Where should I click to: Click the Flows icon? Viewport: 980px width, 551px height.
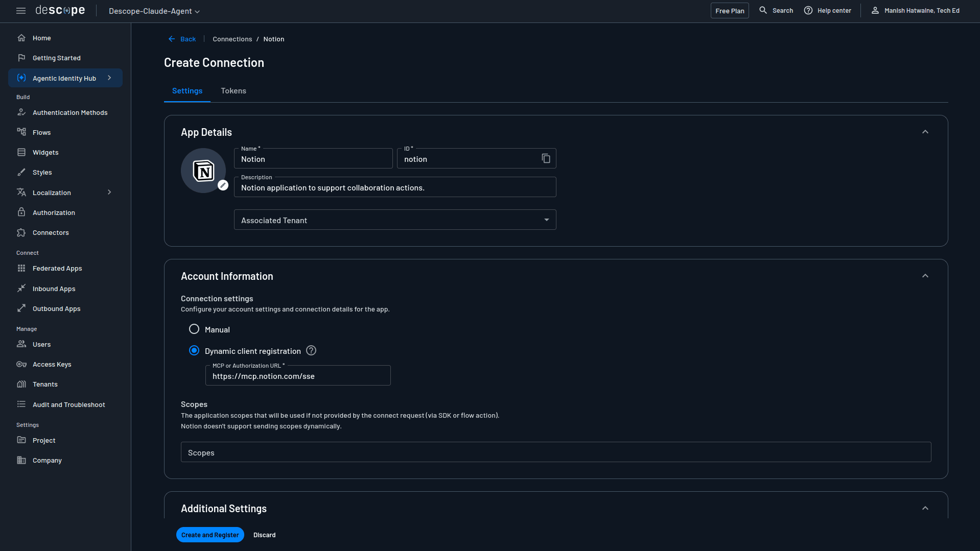[x=21, y=132]
